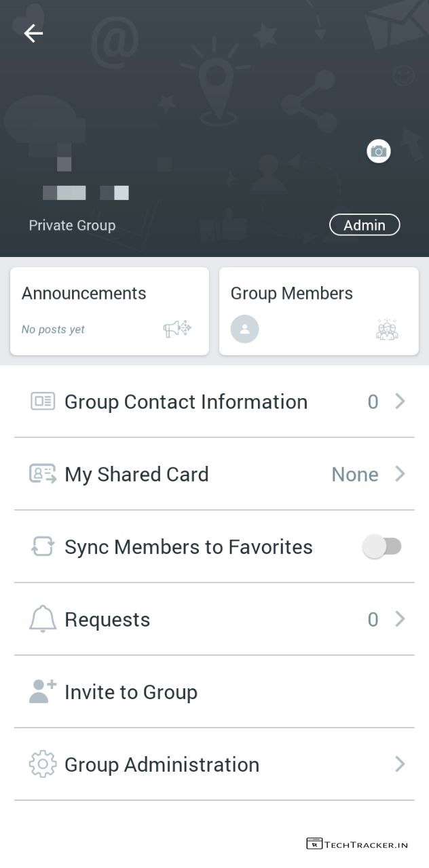Screen dimensions: 429x868
Task: Open Group Administration chevron arrow
Action: tap(400, 764)
